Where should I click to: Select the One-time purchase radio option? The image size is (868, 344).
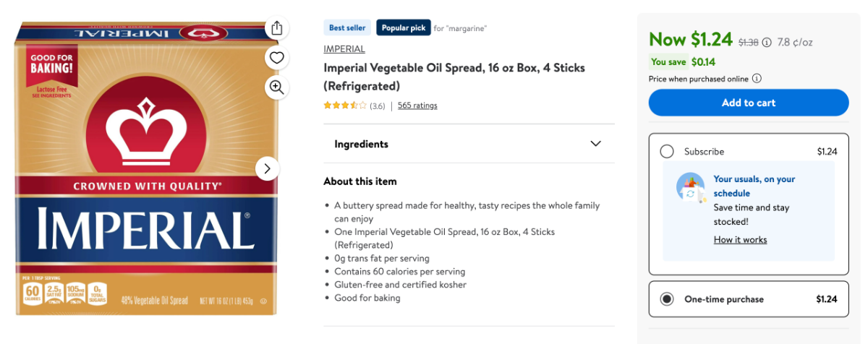tap(667, 299)
